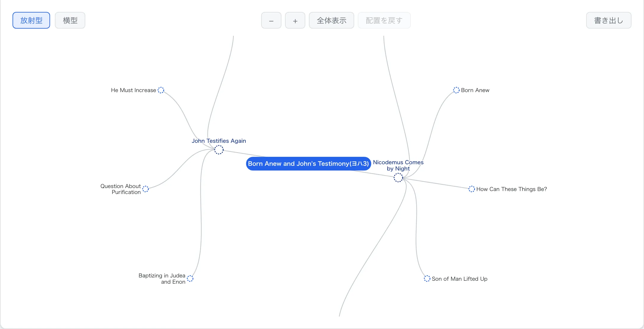644x329 pixels.
Task: Click the Born Anew node circle
Action: coord(456,90)
